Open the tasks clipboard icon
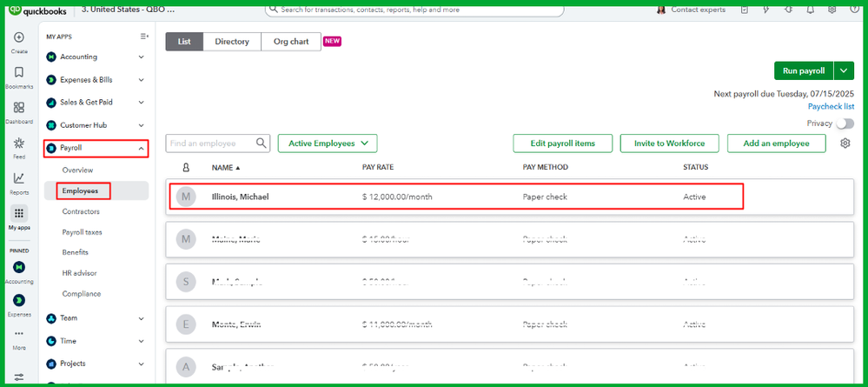Viewport: 868px width, 387px height. [x=745, y=10]
